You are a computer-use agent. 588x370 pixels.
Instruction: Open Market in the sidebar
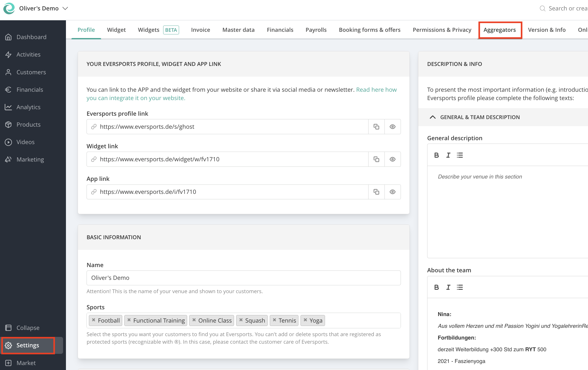(x=26, y=363)
